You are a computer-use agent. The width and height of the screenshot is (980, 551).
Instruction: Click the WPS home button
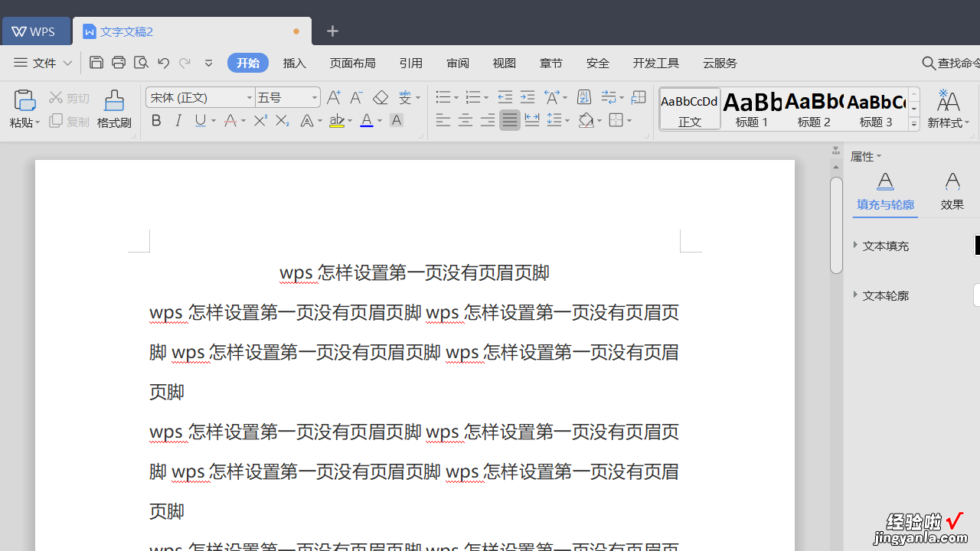point(35,31)
